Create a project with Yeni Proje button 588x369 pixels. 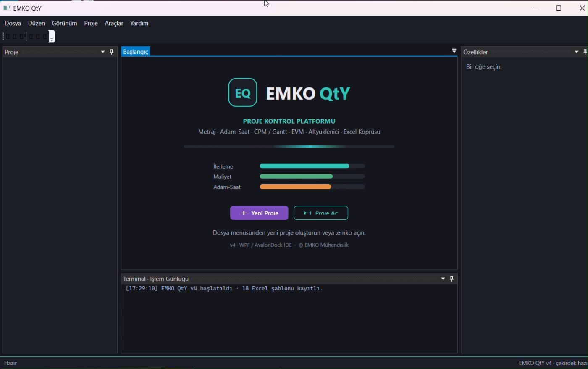coord(259,213)
